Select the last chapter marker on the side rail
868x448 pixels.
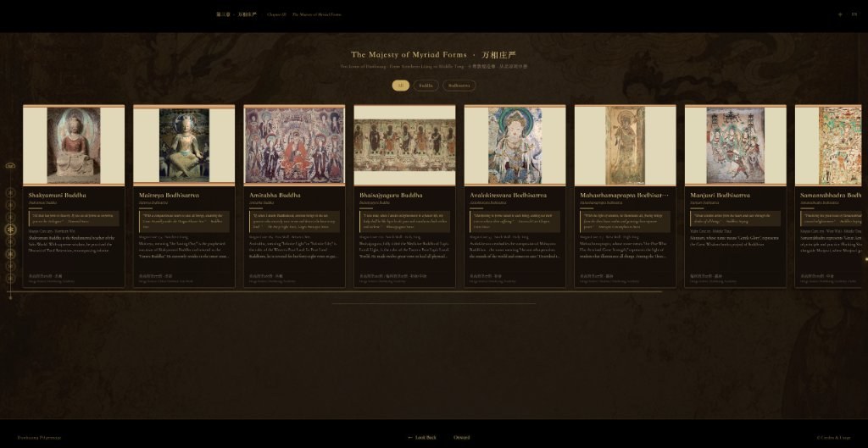[10, 279]
